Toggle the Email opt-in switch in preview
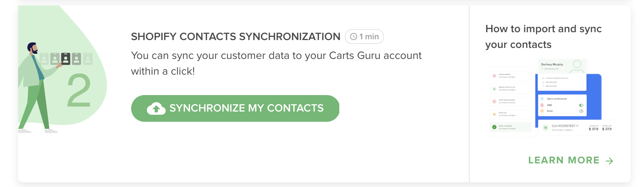 [x=581, y=111]
